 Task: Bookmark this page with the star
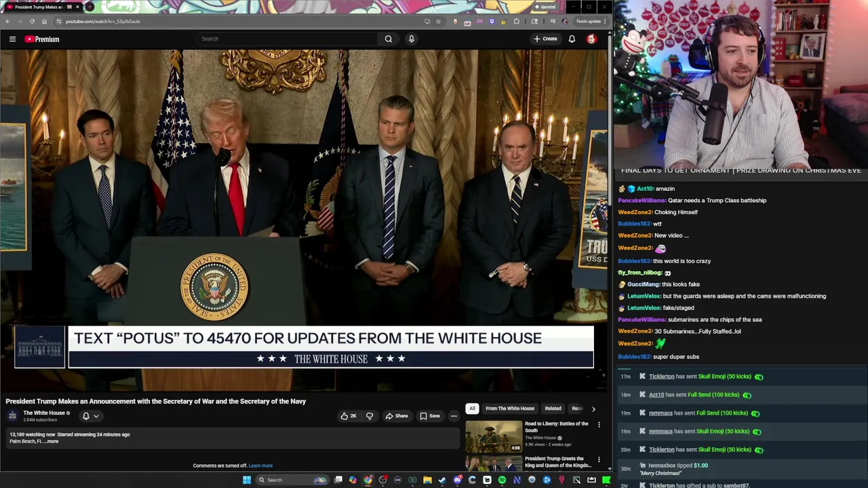(x=438, y=22)
